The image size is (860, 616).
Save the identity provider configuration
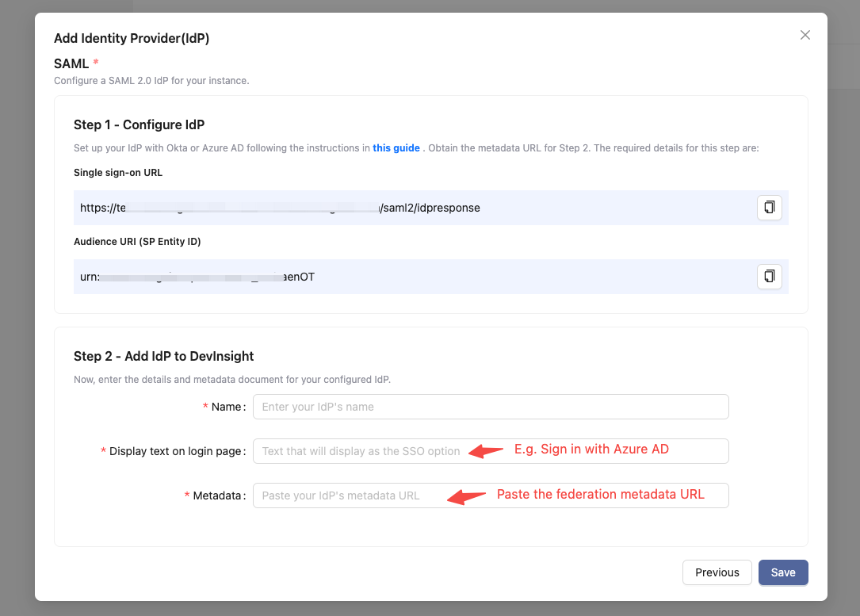[x=783, y=572]
